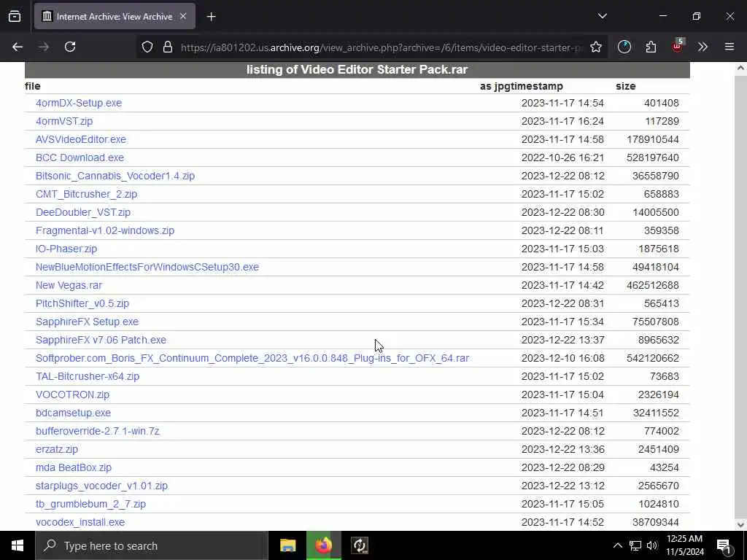Image resolution: width=747 pixels, height=560 pixels.
Task: Click the BCC Download.exe link
Action: [80, 157]
